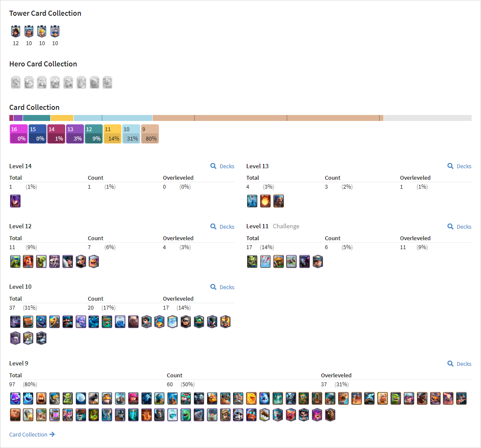Open Decks link for Level 9
Viewport: 481px width, 448px height.
tap(460, 364)
